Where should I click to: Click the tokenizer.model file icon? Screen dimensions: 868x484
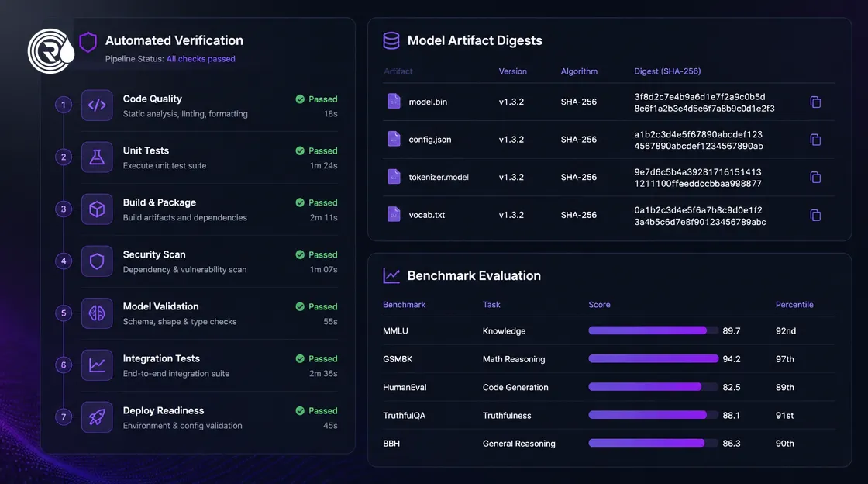[394, 176]
